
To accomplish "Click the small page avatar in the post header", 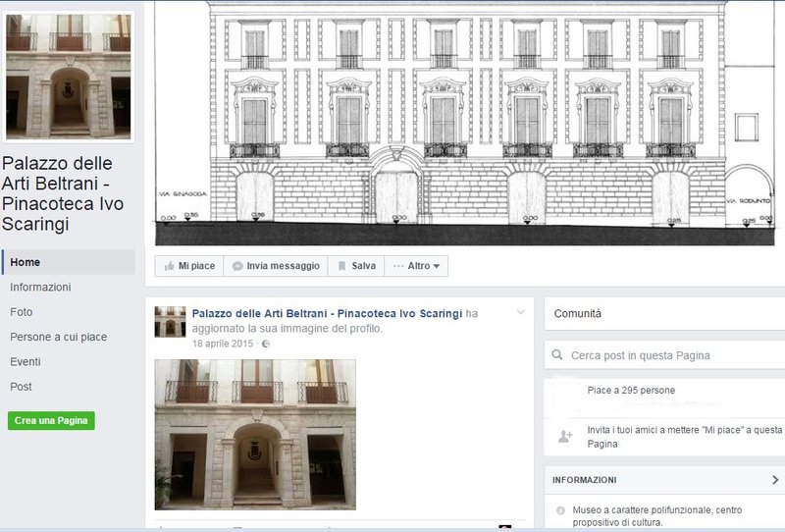I will [x=170, y=321].
